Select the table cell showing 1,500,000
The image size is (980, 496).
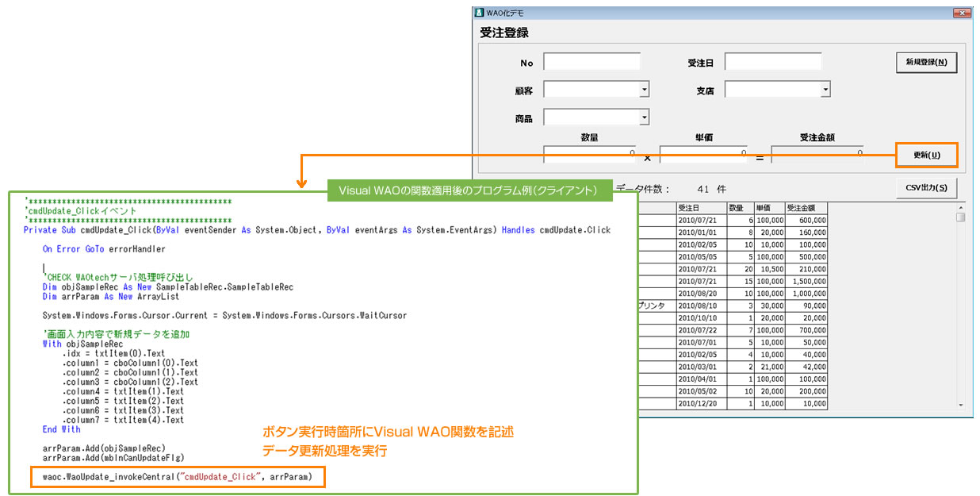click(x=806, y=282)
